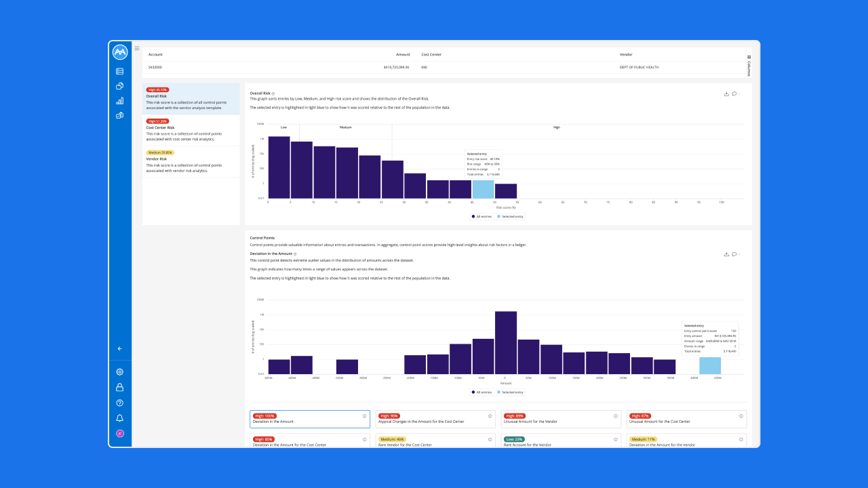The image size is (868, 488).
Task: Click the Account column header
Action: [155, 54]
